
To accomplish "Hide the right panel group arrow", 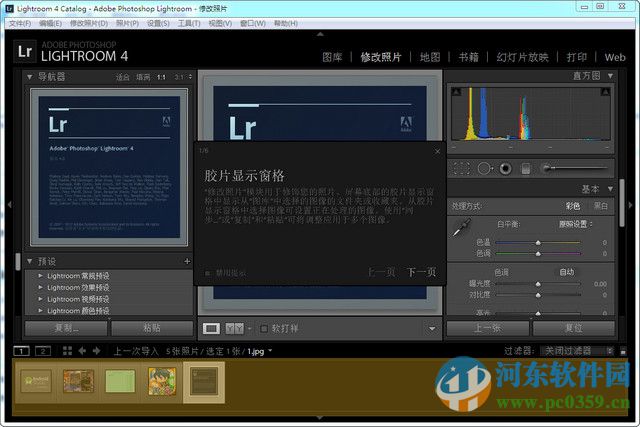I will [x=631, y=205].
